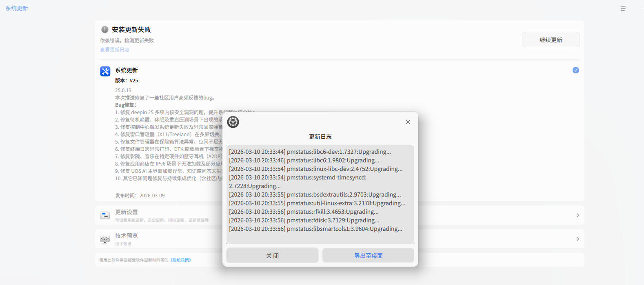Viewport: 644px width, 285px height.
Task: Click 系统更新 section title beside wrench
Action: pos(127,70)
